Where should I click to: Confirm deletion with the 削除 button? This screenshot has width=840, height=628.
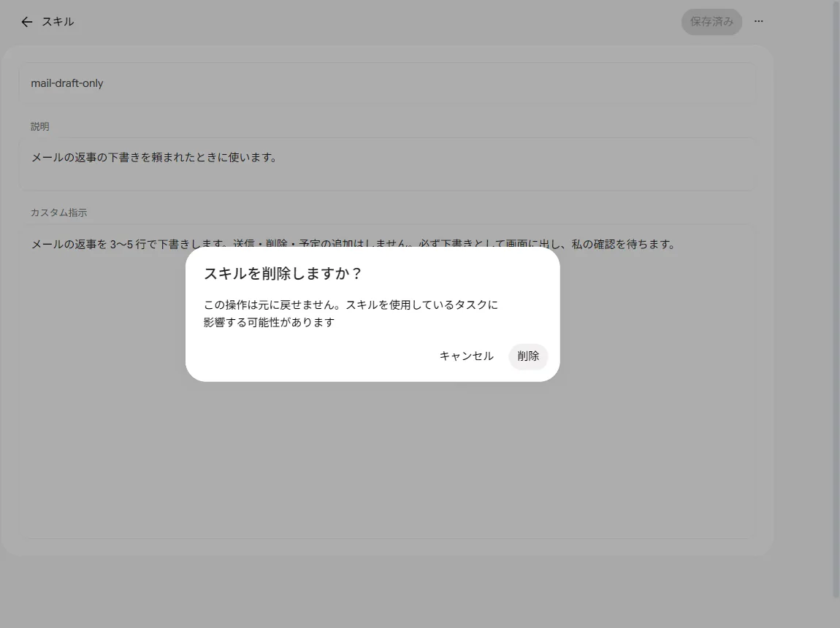click(528, 356)
